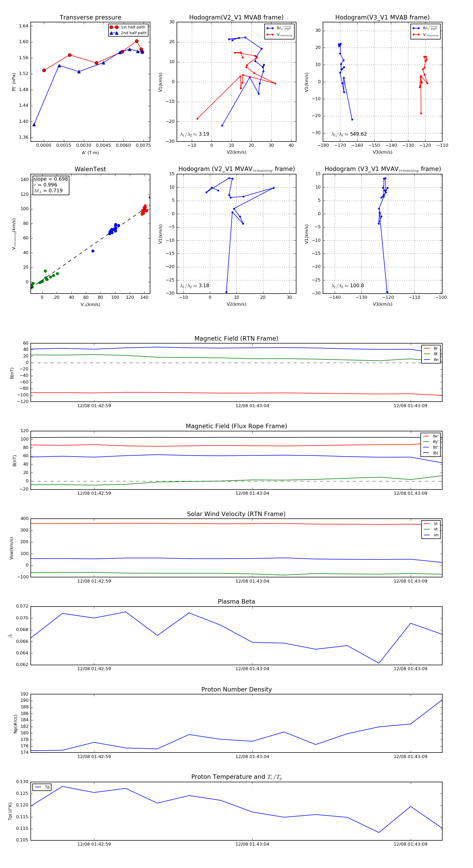Click the lowest blue triangle in Transverse pressure
Viewport: 473px width, 868px height.
pos(34,125)
